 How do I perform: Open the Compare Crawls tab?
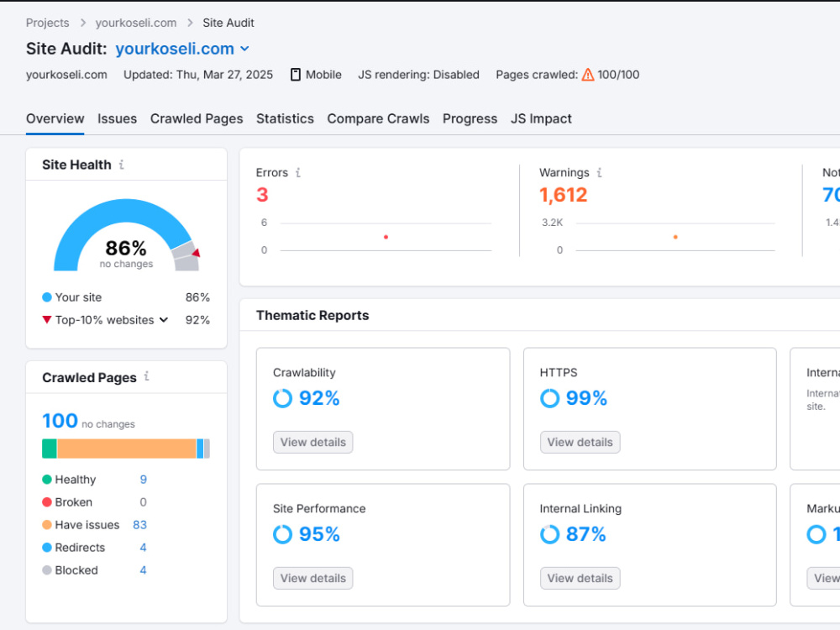click(x=378, y=118)
